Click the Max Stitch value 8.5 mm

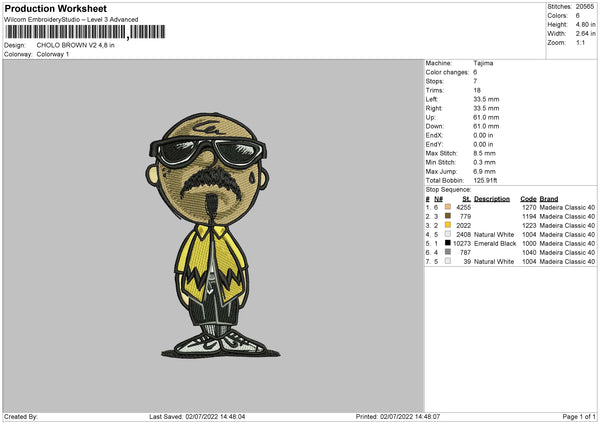point(484,153)
